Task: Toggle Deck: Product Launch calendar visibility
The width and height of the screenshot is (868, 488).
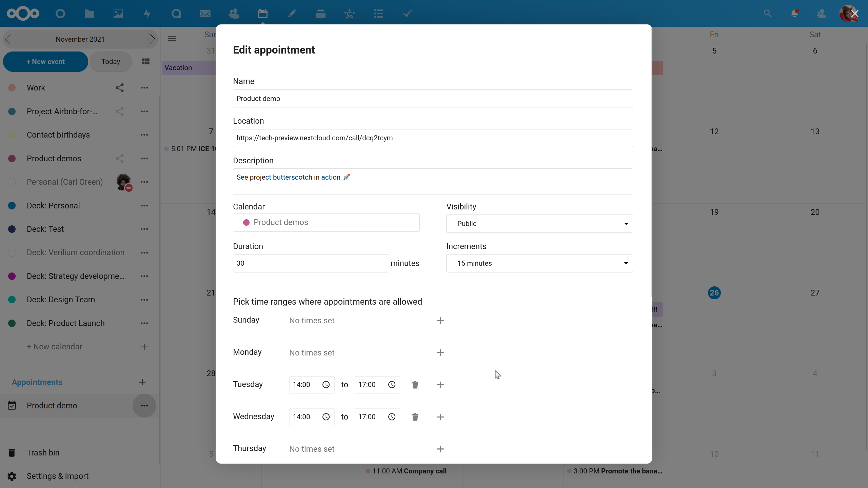Action: 12,323
